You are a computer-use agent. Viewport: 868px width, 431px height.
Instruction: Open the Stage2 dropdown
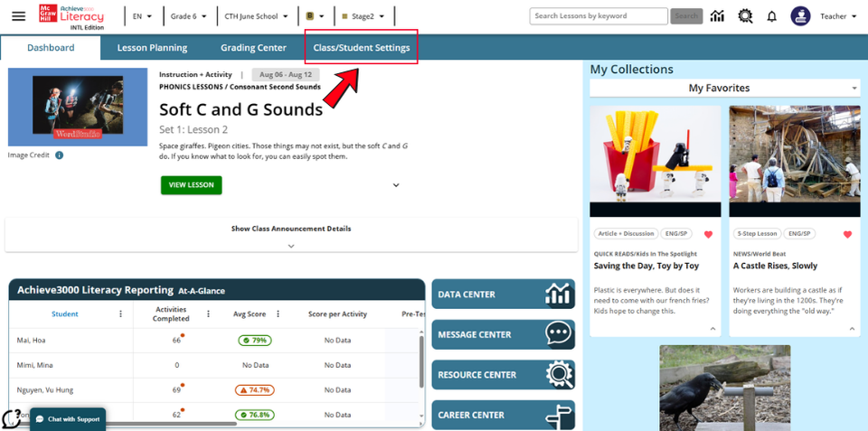(x=363, y=16)
